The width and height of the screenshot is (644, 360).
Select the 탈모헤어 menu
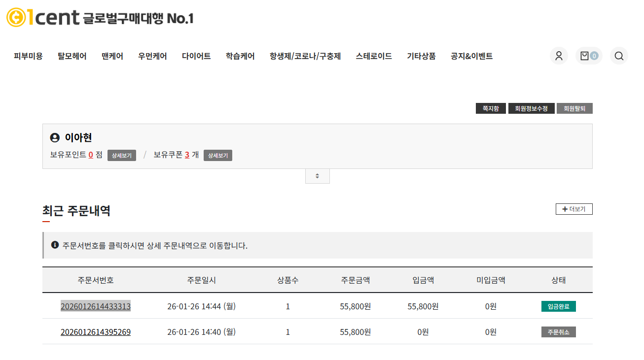[x=72, y=56]
